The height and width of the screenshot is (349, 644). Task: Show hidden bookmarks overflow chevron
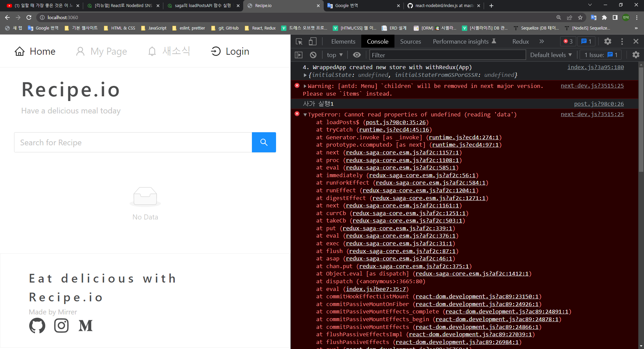(636, 28)
